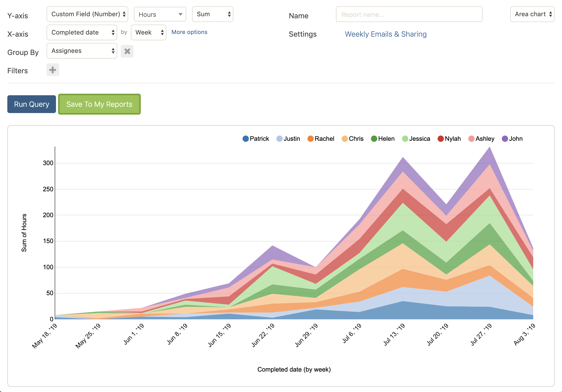Click the More options link
Viewport: 562px width, 392px height.
189,32
